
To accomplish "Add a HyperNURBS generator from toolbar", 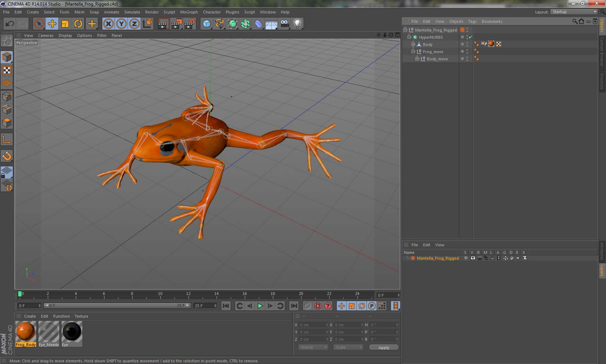I will (232, 24).
